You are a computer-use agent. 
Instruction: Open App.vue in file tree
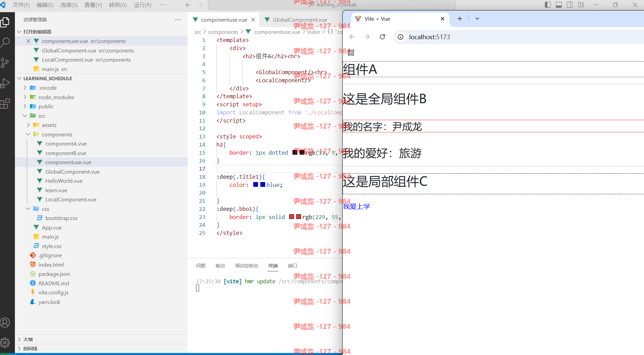tap(52, 227)
